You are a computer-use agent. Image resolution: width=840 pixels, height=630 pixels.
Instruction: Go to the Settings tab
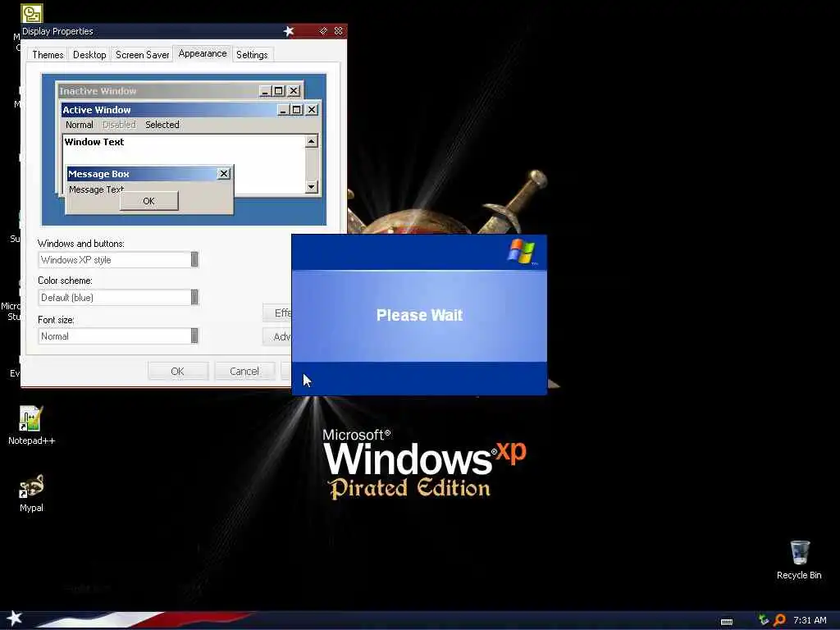pos(252,55)
